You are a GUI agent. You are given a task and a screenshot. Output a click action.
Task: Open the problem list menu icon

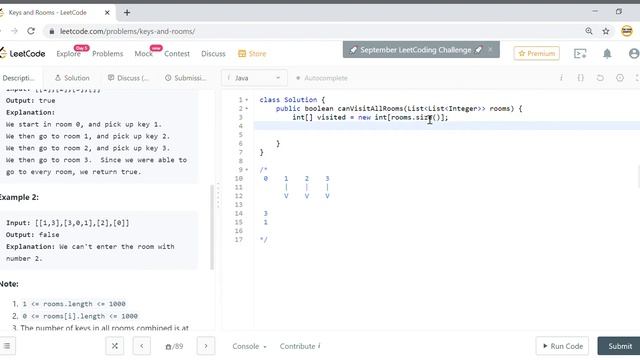(7, 346)
